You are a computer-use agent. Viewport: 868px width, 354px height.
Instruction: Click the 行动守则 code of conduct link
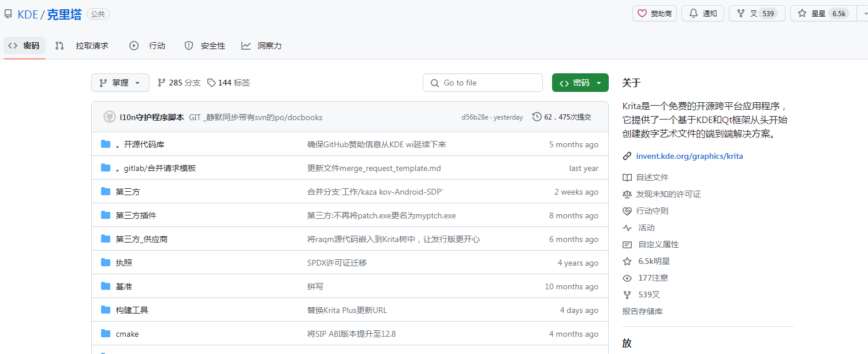tap(652, 211)
